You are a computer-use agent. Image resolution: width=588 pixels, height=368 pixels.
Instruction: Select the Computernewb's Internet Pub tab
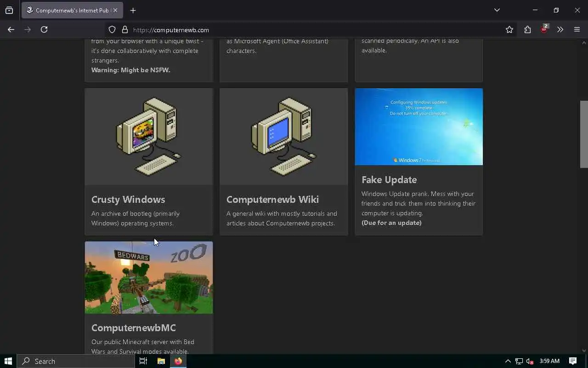click(72, 10)
